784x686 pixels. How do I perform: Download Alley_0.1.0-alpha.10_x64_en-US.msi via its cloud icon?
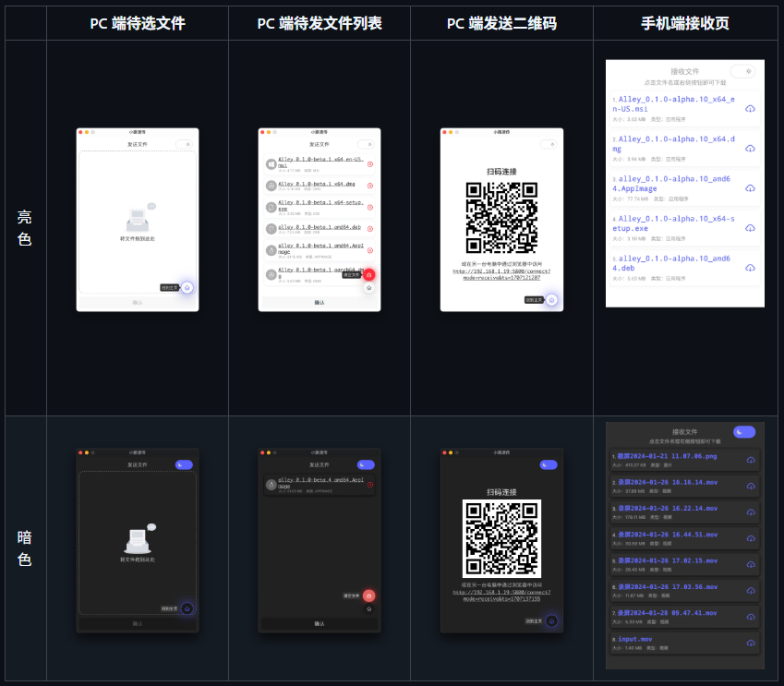click(750, 109)
